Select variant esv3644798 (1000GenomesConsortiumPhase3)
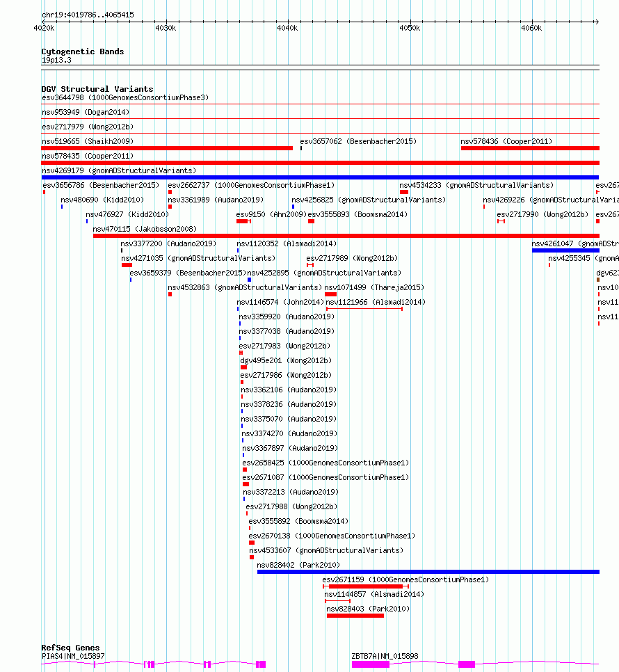Viewport: 619px width, 672px height. [x=125, y=97]
